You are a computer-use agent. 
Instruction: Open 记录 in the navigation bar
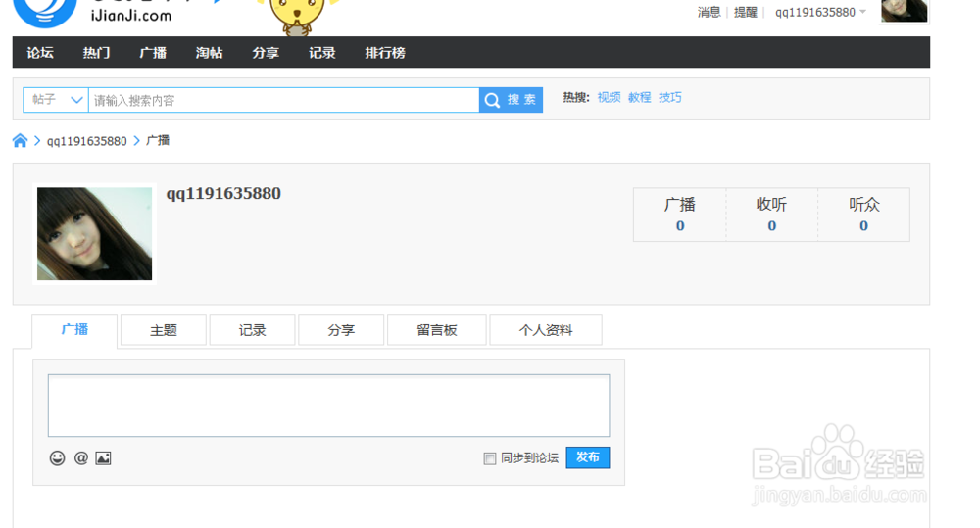[x=321, y=53]
